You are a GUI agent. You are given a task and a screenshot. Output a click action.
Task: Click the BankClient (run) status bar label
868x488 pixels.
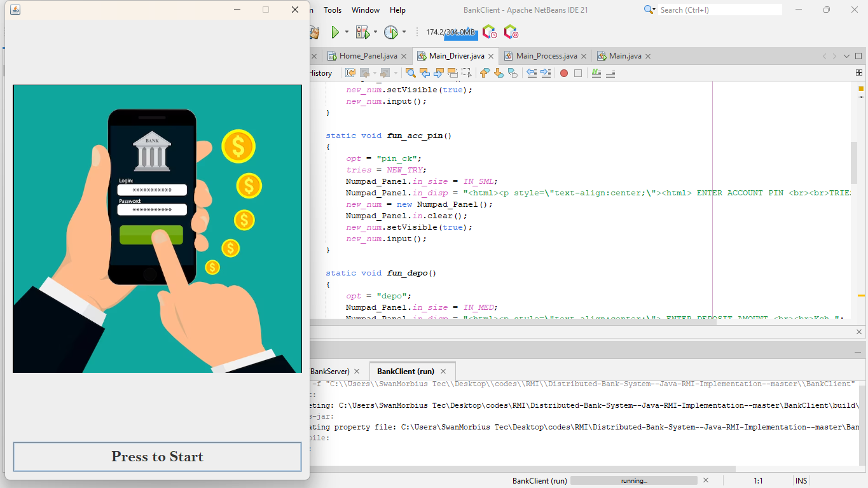pos(539,481)
